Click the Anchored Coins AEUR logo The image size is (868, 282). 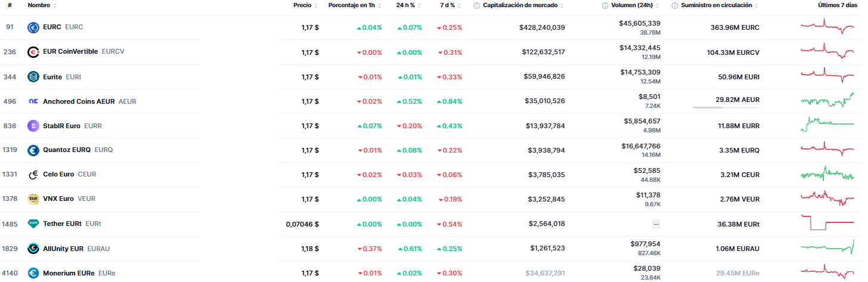33,101
